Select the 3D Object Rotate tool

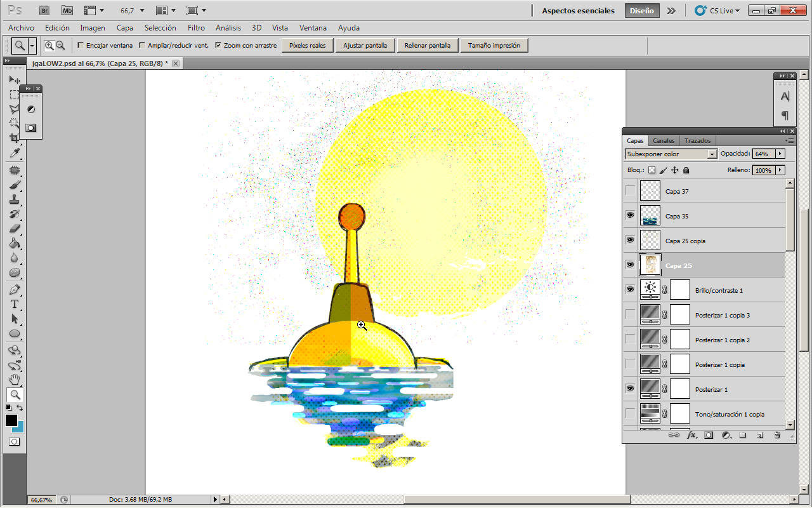(x=15, y=351)
